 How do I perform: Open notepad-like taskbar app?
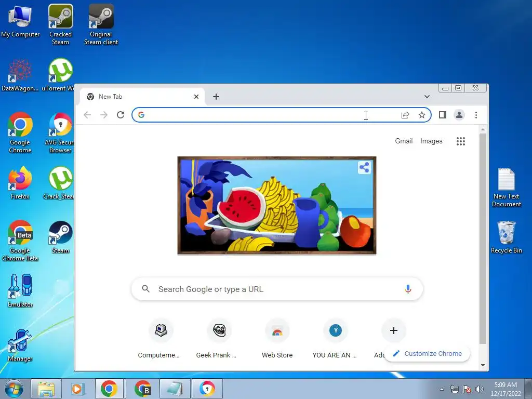tap(175, 389)
